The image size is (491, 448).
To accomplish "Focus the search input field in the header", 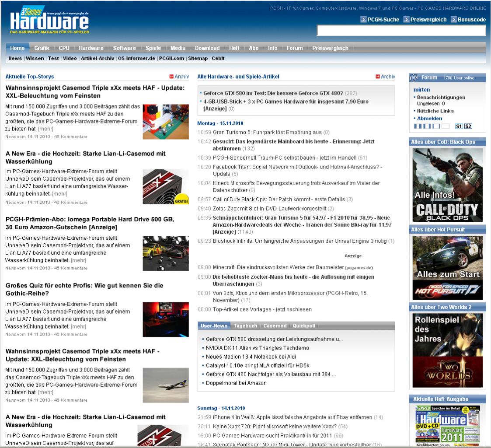I will click(401, 30).
